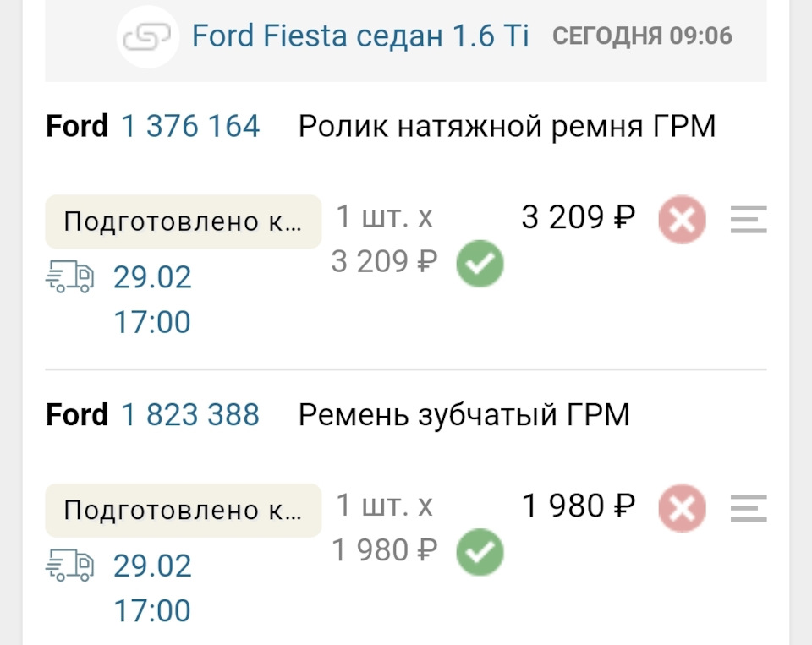812x645 pixels.
Task: Click the chain link icon beside Ford Fiesta
Action: (148, 36)
